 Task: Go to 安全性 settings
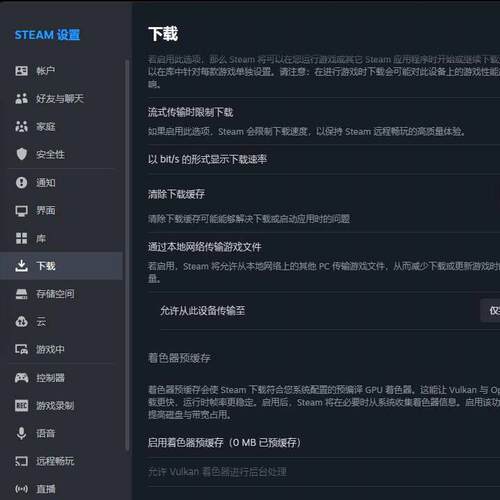pyautogui.click(x=62, y=154)
